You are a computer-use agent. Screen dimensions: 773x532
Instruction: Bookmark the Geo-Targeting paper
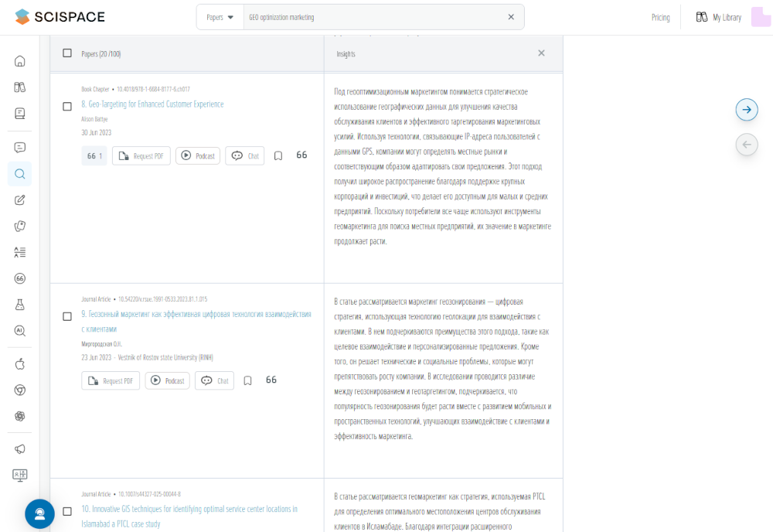[x=278, y=155]
